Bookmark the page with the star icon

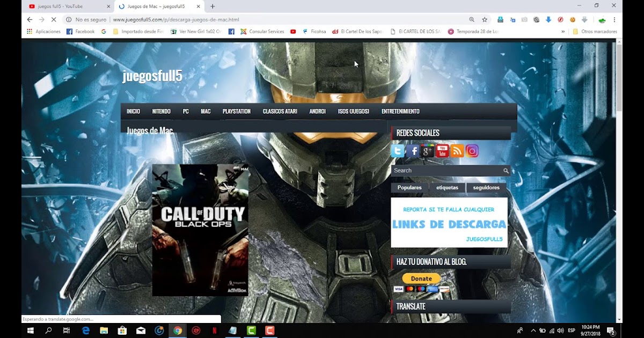click(485, 19)
